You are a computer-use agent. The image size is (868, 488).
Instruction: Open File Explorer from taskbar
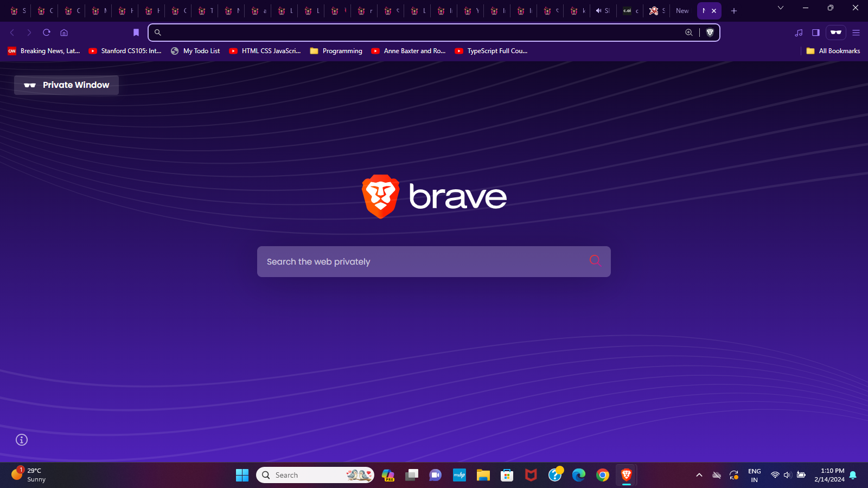(x=483, y=475)
